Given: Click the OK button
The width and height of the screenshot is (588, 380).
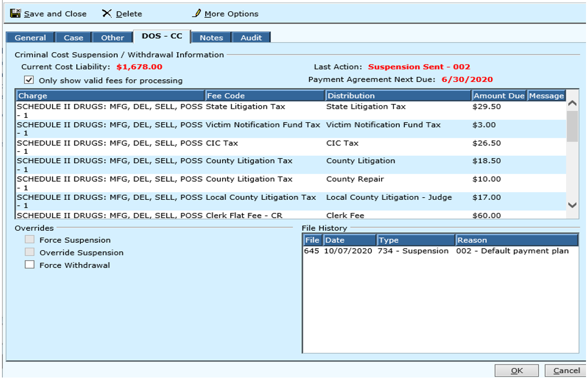Looking at the screenshot, I should [x=517, y=371].
